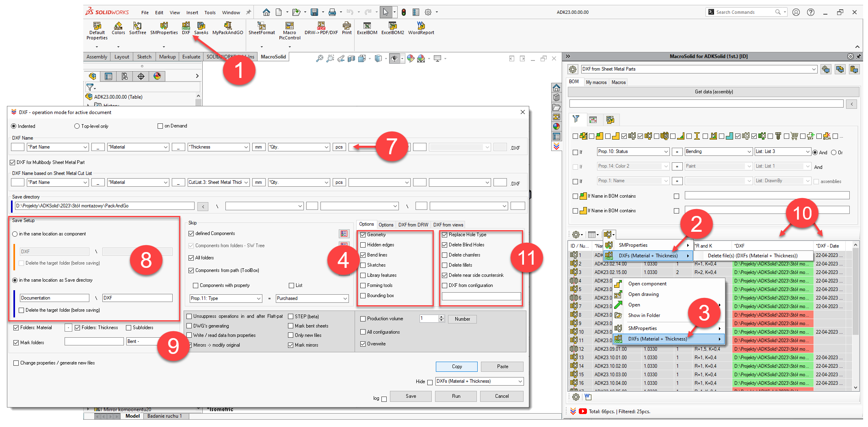Open the Macro PicControl tool
This screenshot has width=868, height=427.
pos(290,31)
